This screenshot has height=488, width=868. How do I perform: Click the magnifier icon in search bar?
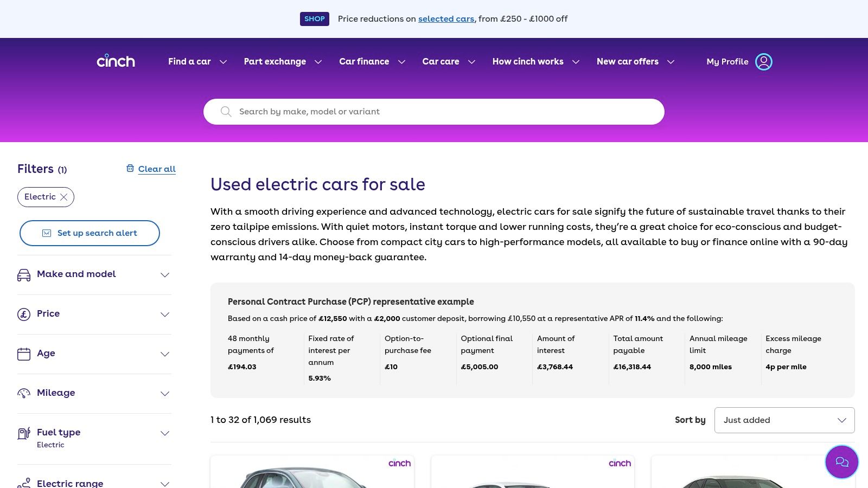226,112
